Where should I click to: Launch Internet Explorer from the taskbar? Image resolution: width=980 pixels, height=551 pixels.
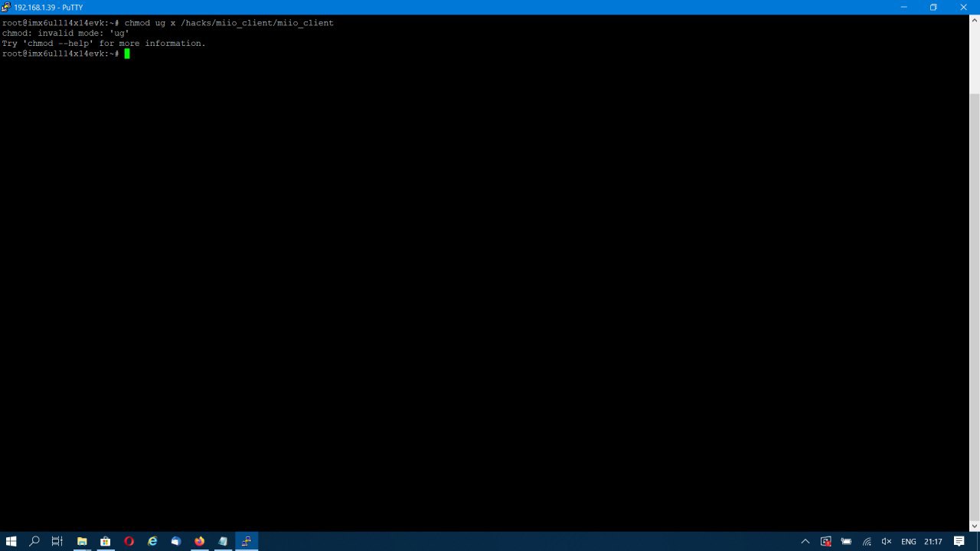pyautogui.click(x=152, y=541)
